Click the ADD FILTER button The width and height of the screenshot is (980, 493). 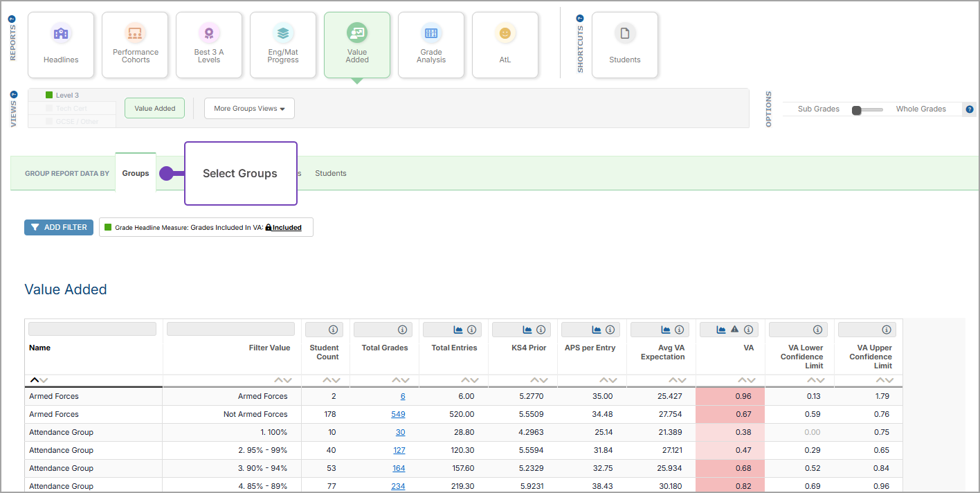coord(59,227)
